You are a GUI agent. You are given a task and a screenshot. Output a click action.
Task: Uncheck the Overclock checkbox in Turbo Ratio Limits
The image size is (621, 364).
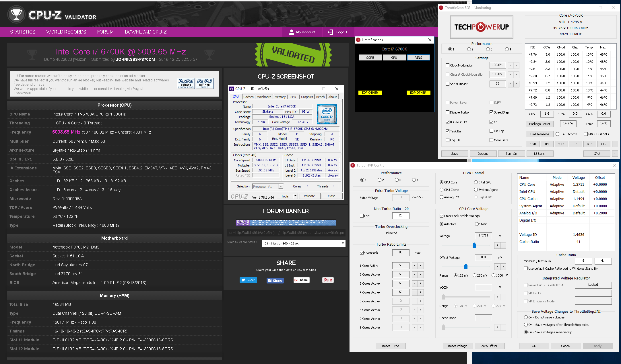coord(362,253)
